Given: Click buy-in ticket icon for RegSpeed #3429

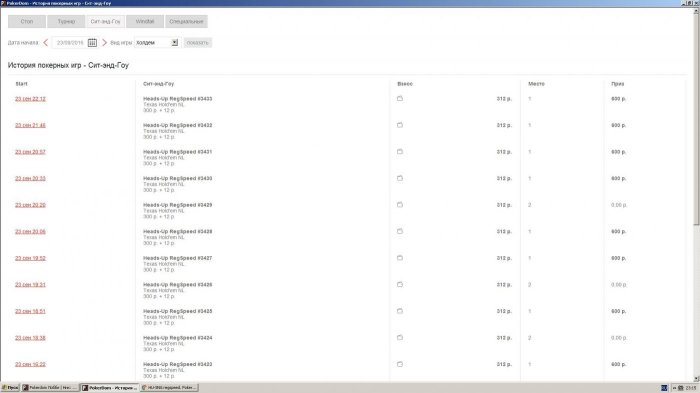Looking at the screenshot, I should (x=400, y=205).
